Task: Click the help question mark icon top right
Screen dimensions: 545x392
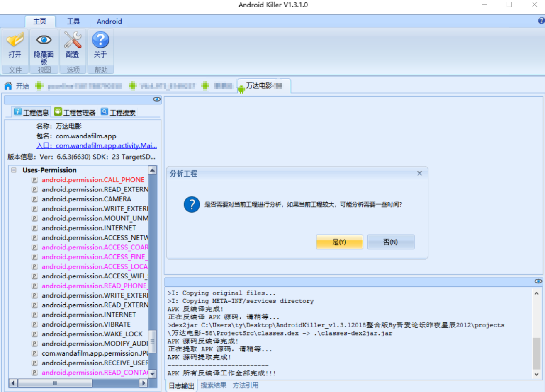Action: tap(540, 20)
